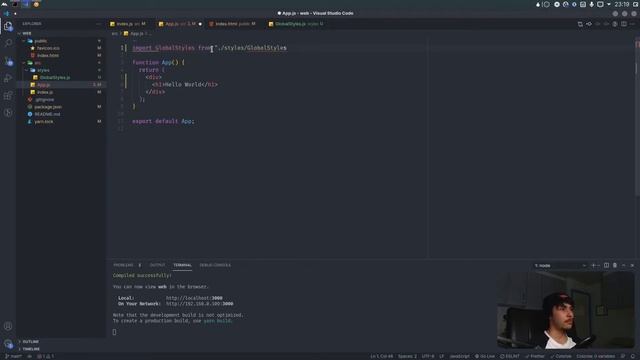The width and height of the screenshot is (640, 360).
Task: Click the split terminal icon
Action: [x=606, y=265]
